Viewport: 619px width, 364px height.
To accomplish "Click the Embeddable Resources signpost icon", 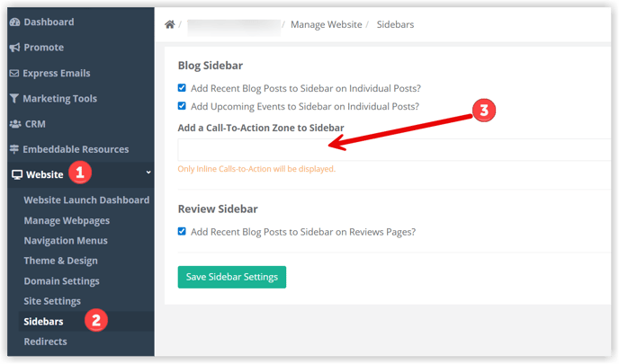I will (x=14, y=149).
